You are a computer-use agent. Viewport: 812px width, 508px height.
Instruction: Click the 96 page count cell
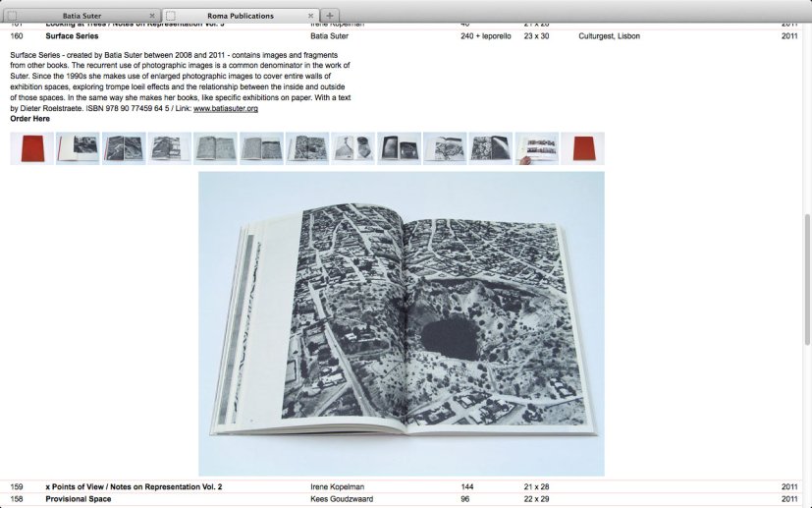465,499
